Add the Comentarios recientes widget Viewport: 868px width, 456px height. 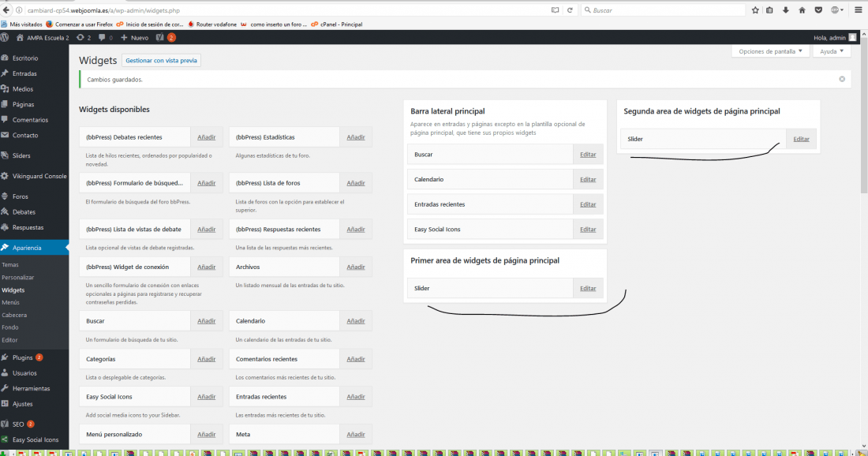tap(356, 359)
